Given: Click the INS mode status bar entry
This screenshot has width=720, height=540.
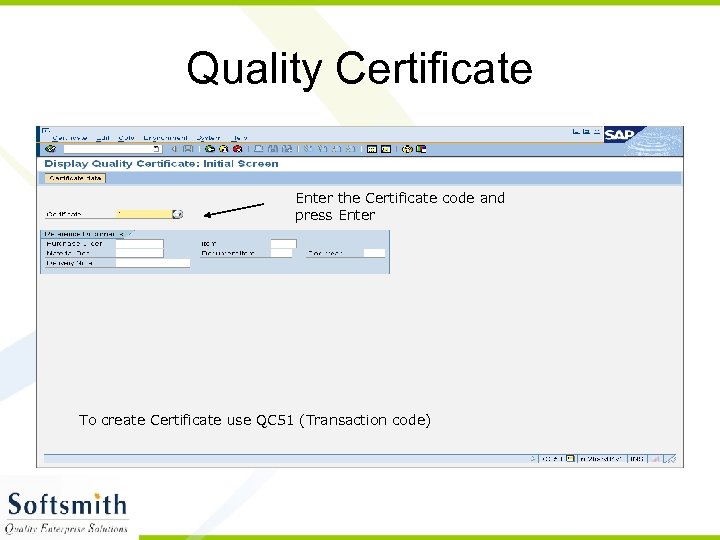Looking at the screenshot, I should coord(637,458).
